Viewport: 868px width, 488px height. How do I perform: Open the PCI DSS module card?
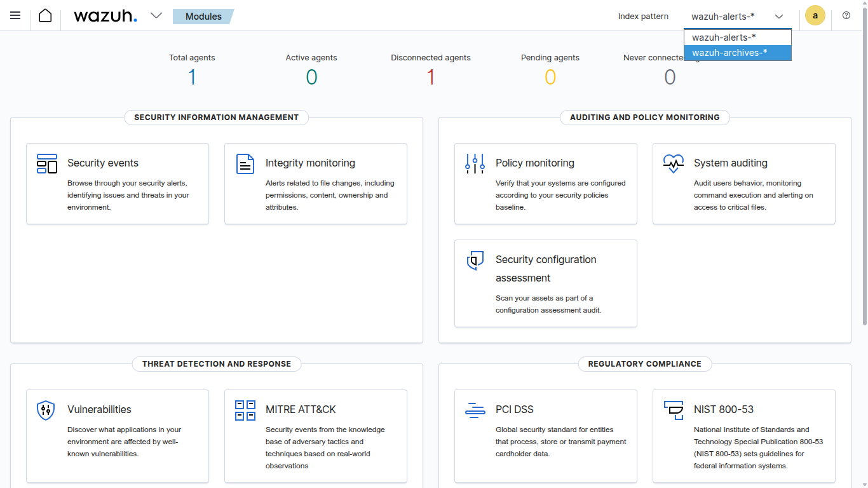pos(545,436)
